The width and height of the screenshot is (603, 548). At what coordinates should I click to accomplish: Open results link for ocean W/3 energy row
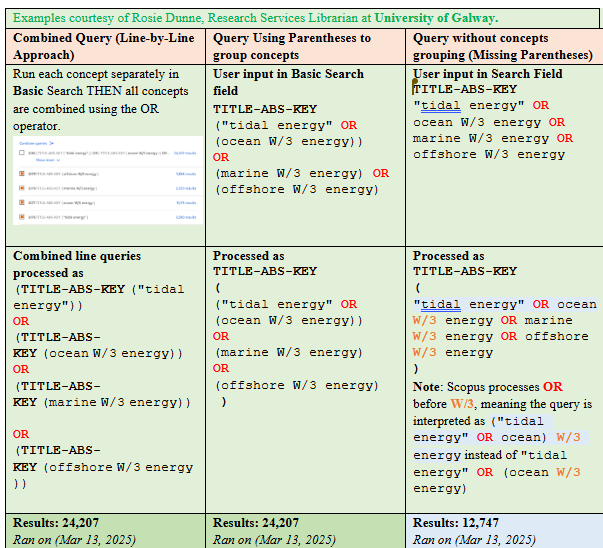coord(185,202)
